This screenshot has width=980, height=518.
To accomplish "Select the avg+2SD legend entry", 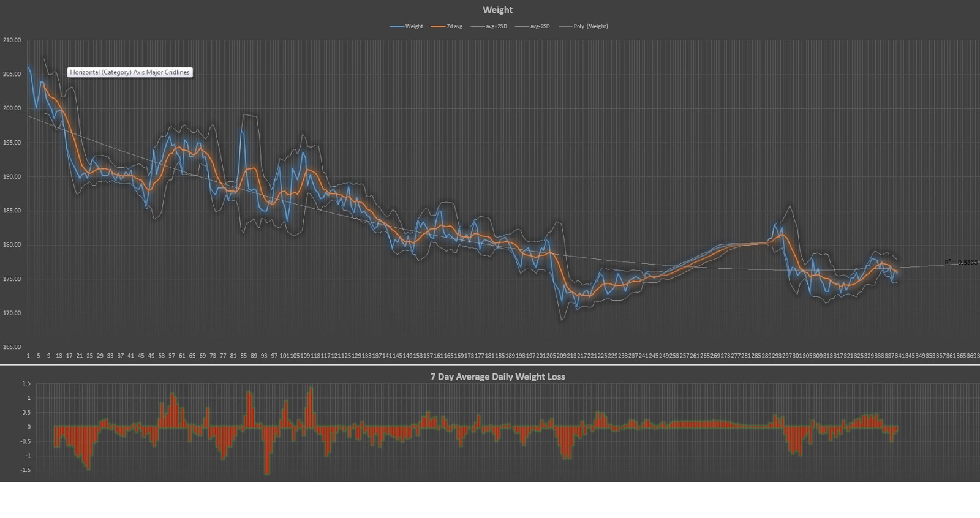I will point(488,26).
